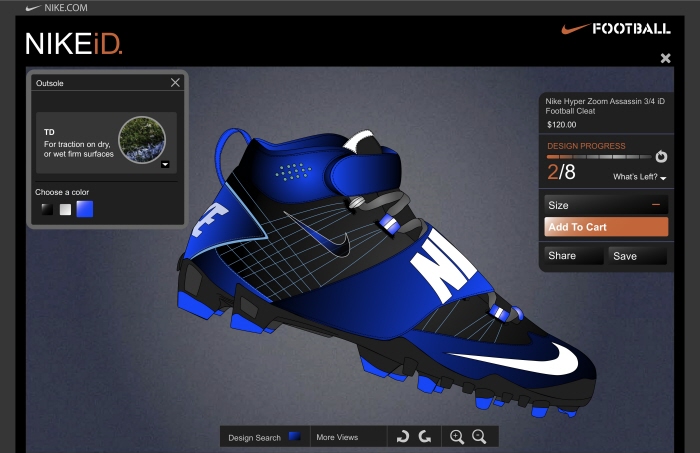Viewport: 700px width, 453px height.
Task: Add the cleat to the cart
Action: point(606,227)
